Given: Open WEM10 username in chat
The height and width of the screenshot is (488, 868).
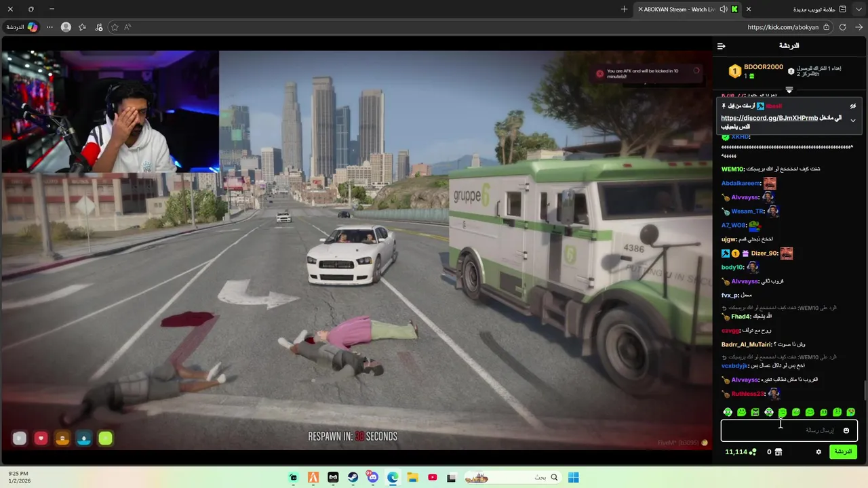Looking at the screenshot, I should [733, 169].
